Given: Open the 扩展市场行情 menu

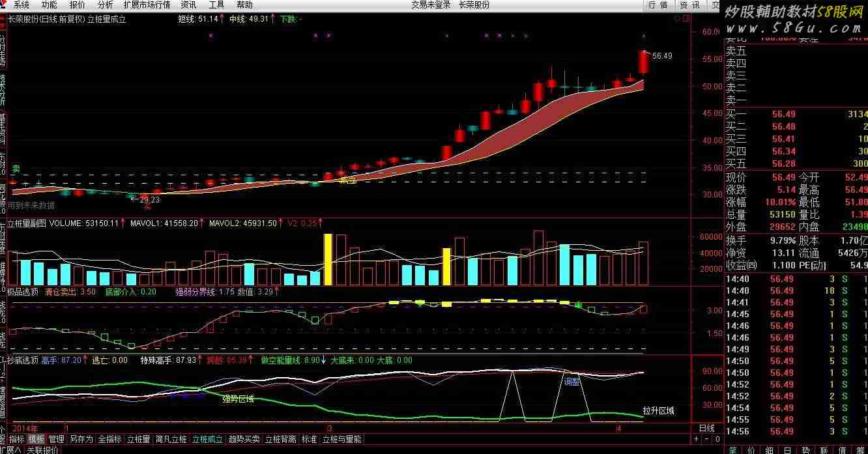Looking at the screenshot, I should (x=147, y=5).
